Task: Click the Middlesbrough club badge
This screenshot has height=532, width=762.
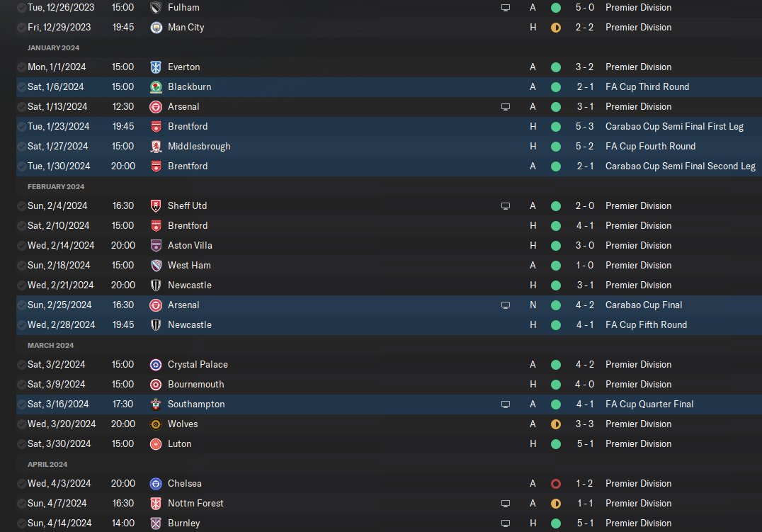Action: [x=156, y=146]
